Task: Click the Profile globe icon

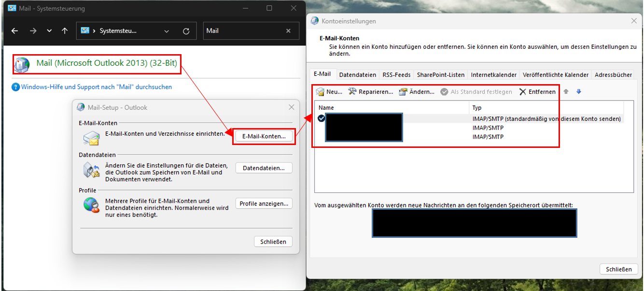Action: [x=91, y=205]
